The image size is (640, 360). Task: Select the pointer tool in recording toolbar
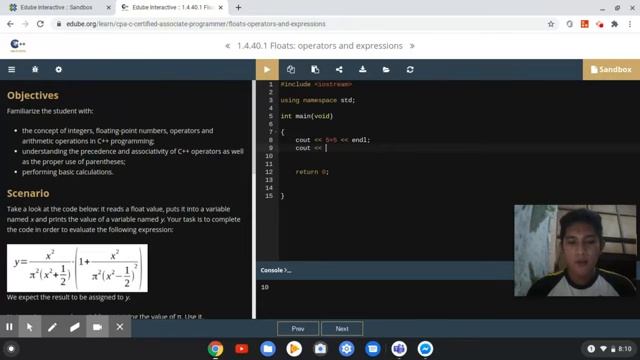point(29,327)
